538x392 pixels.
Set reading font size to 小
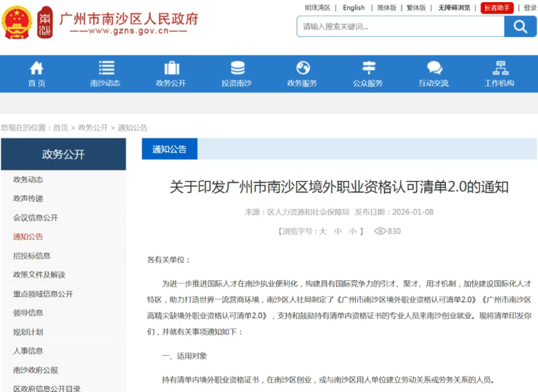coord(352,231)
